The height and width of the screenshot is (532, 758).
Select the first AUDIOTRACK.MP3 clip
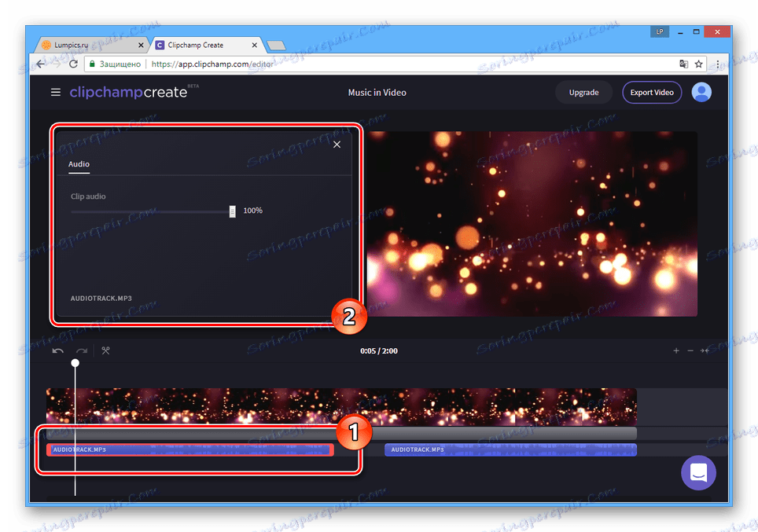(190, 449)
